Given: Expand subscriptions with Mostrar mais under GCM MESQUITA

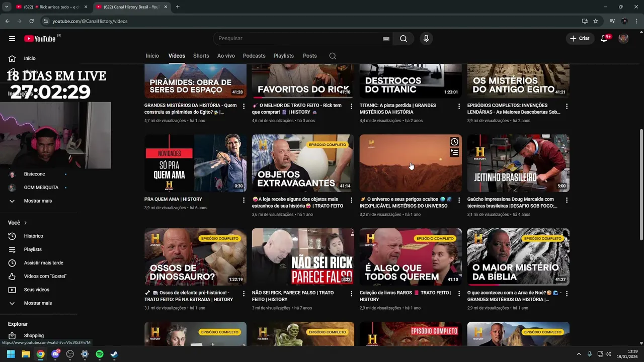Looking at the screenshot, I should [x=38, y=201].
